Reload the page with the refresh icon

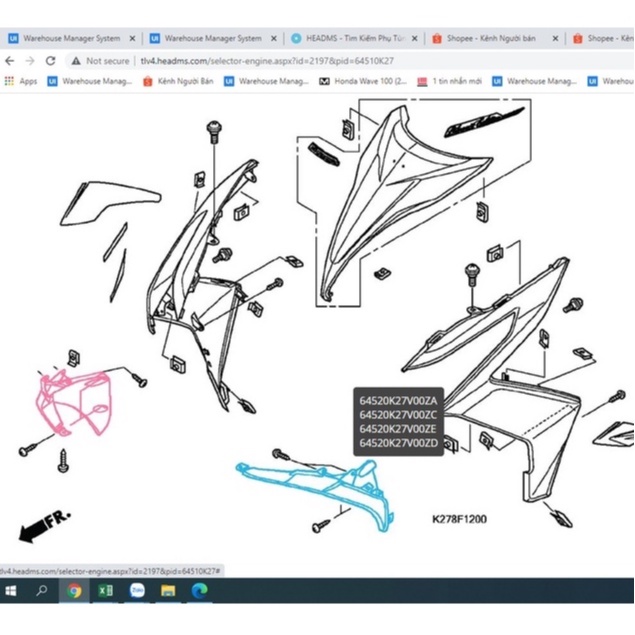[x=50, y=60]
